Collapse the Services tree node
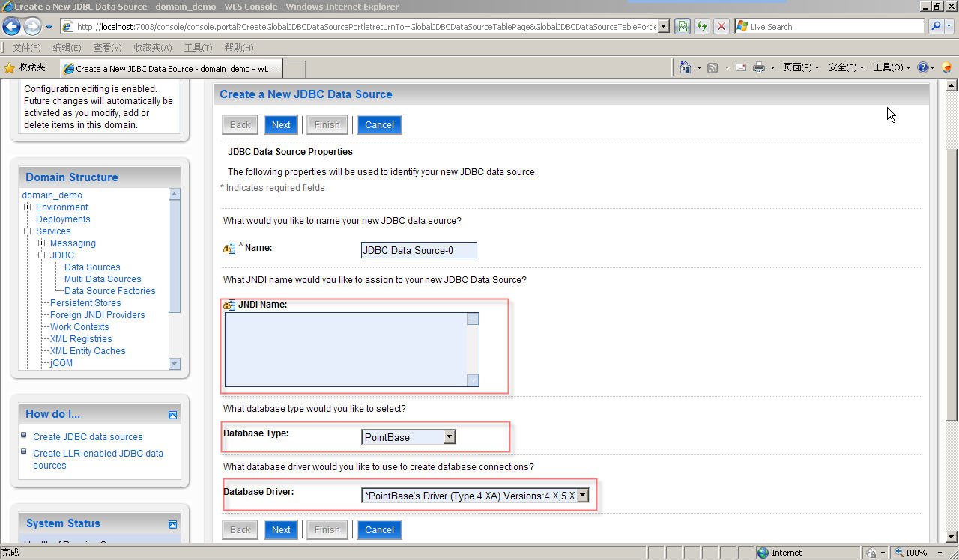959x560 pixels. pos(28,231)
